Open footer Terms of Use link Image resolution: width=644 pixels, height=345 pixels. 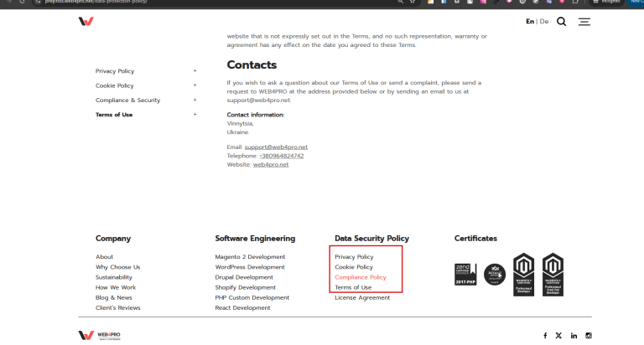click(x=353, y=287)
